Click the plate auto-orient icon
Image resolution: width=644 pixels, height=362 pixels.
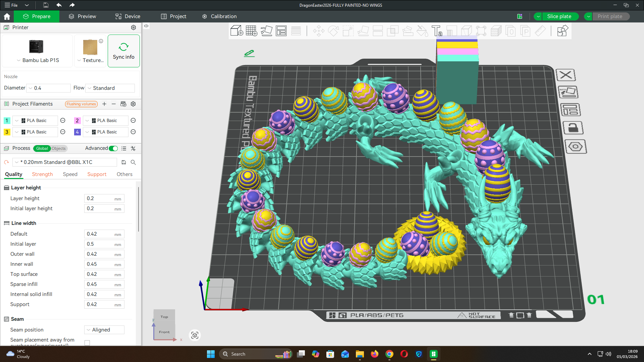click(568, 92)
